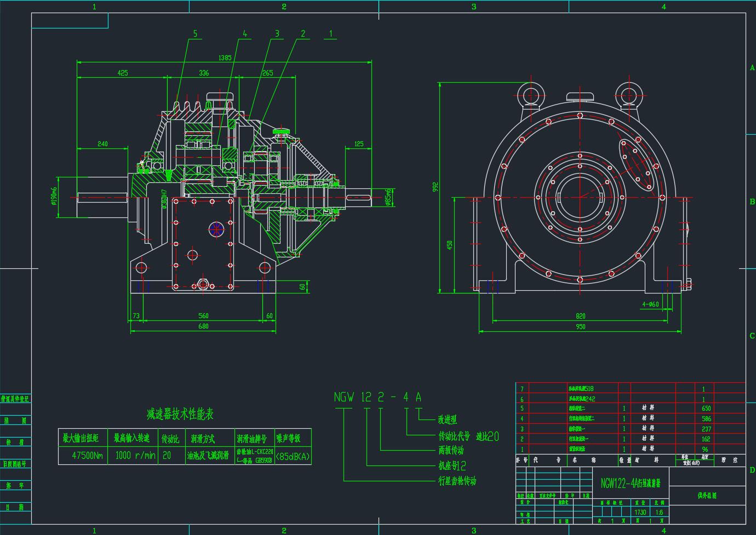Select the 950 base width dimension

point(580,327)
